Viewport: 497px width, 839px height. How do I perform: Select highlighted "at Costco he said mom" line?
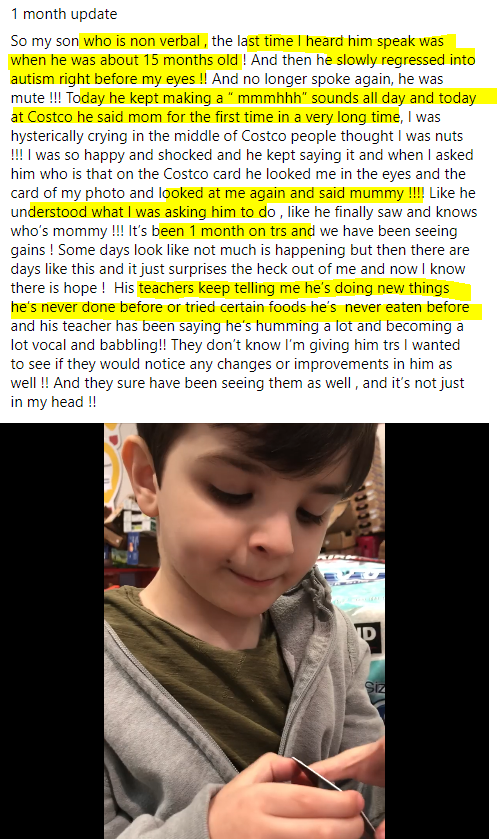pos(205,117)
